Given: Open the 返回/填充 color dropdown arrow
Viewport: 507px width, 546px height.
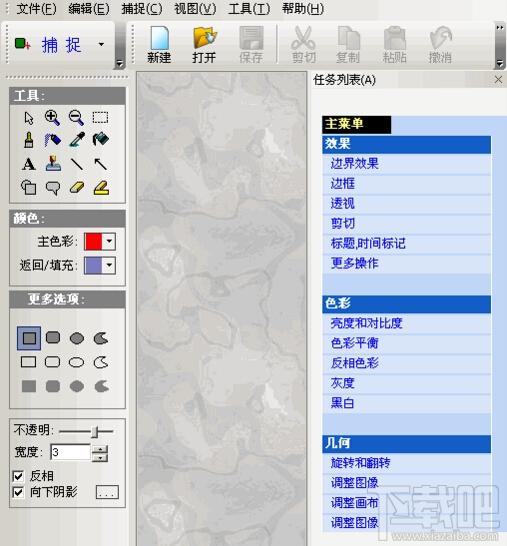Looking at the screenshot, I should point(109,265).
